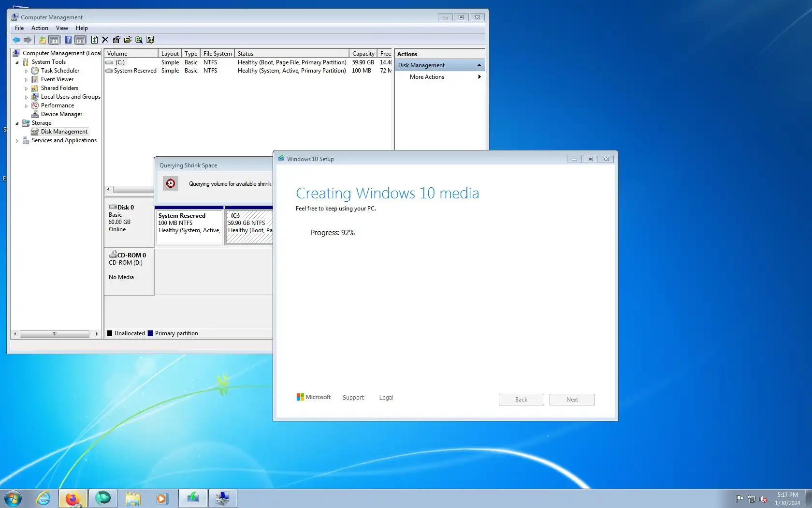Toggle the Show/Hide Action Pane button
This screenshot has width=812, height=508.
[x=80, y=40]
